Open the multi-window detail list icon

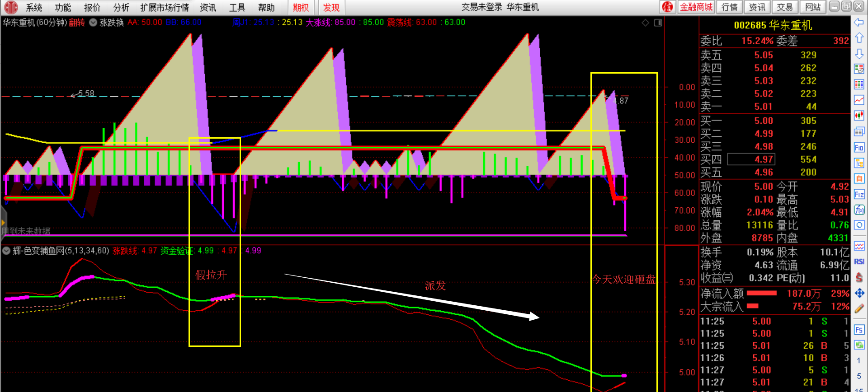859,132
